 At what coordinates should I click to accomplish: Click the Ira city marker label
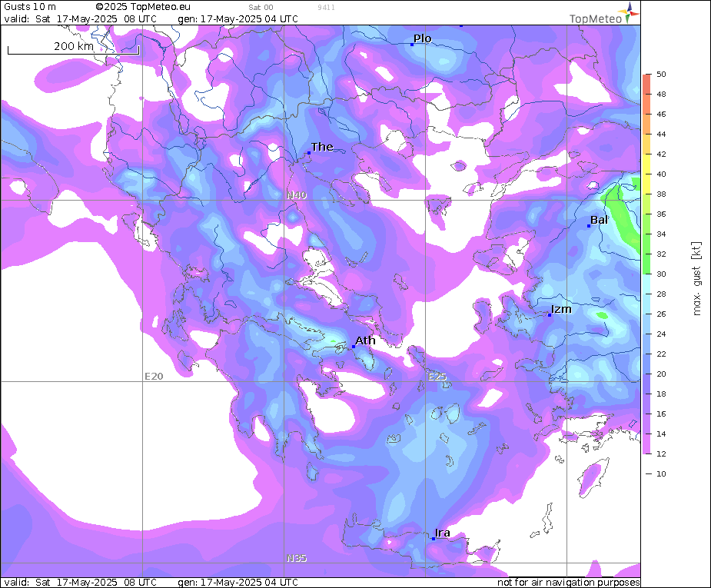click(443, 533)
